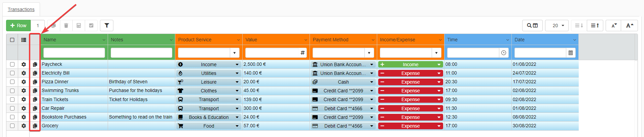Click the green add Row button
This screenshot has width=644, height=137.
[19, 26]
